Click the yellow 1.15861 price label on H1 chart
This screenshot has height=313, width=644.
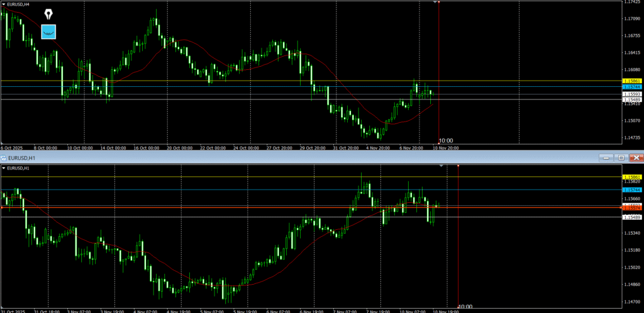631,177
